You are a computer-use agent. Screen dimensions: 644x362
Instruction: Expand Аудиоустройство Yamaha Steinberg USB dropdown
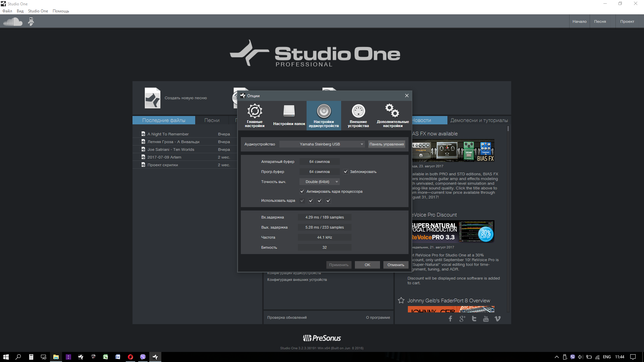click(x=322, y=144)
